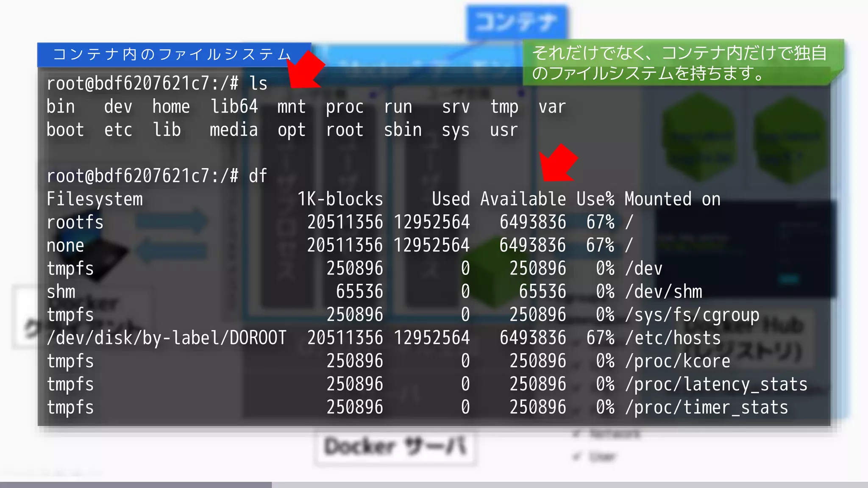The height and width of the screenshot is (488, 868).
Task: Click the Available column header
Action: pos(523,199)
